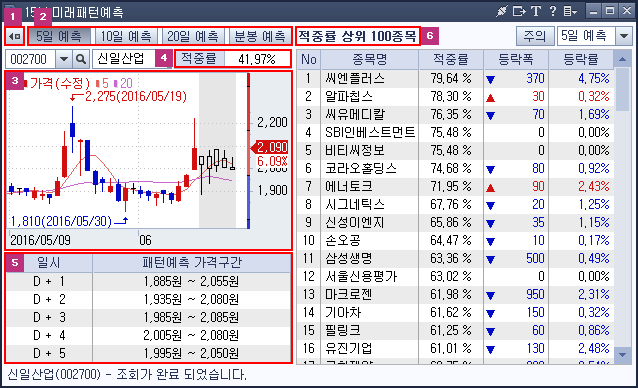This screenshot has height=388, width=638.
Task: Click the export arrow icon in the title bar
Action: point(519,11)
